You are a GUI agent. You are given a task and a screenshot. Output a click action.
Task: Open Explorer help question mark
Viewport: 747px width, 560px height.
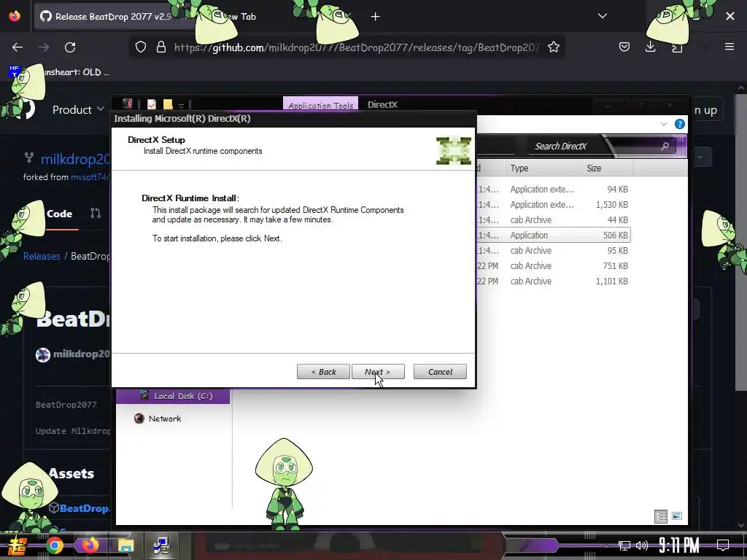tap(680, 124)
